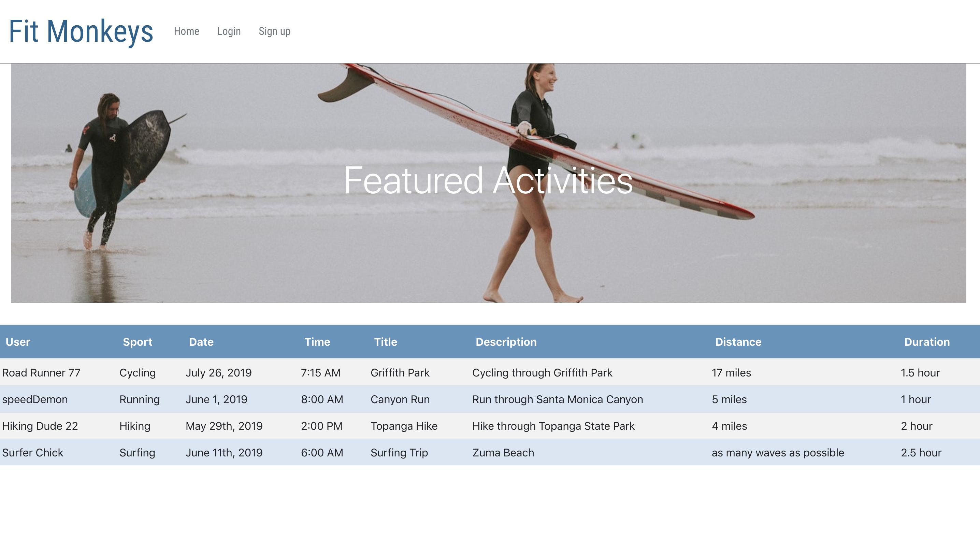The width and height of the screenshot is (980, 535).
Task: Click the Surfer Chick row name
Action: click(x=33, y=452)
